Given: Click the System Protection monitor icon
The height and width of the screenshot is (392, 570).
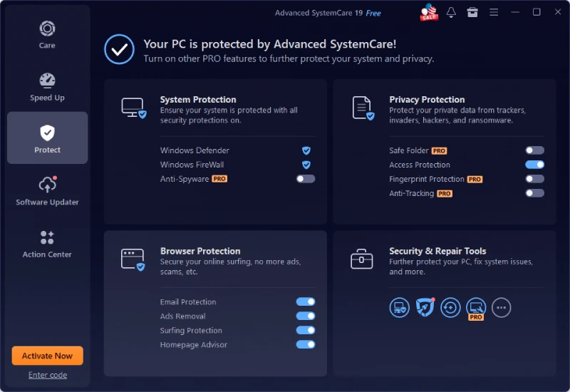Looking at the screenshot, I should coord(133,108).
